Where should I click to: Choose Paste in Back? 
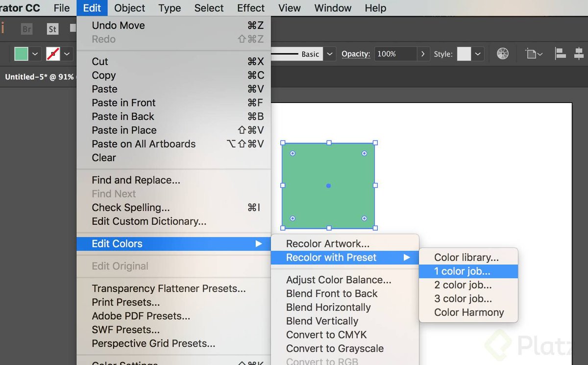coord(174,117)
